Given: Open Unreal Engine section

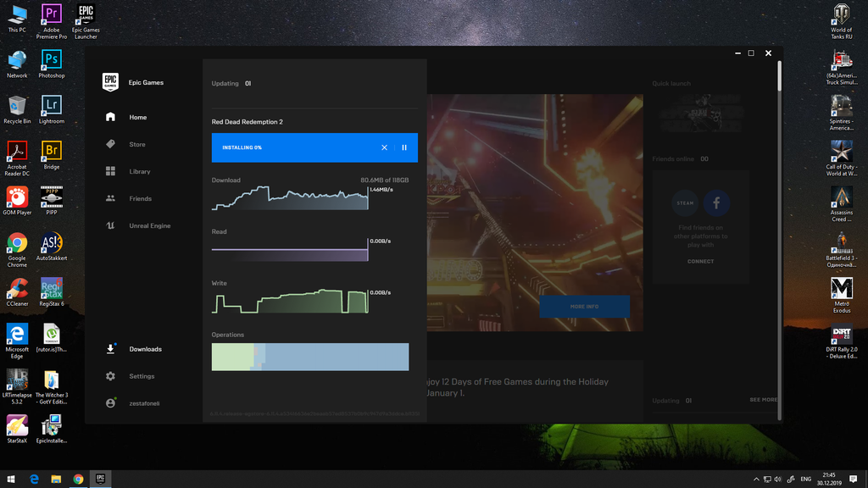Looking at the screenshot, I should tap(149, 225).
